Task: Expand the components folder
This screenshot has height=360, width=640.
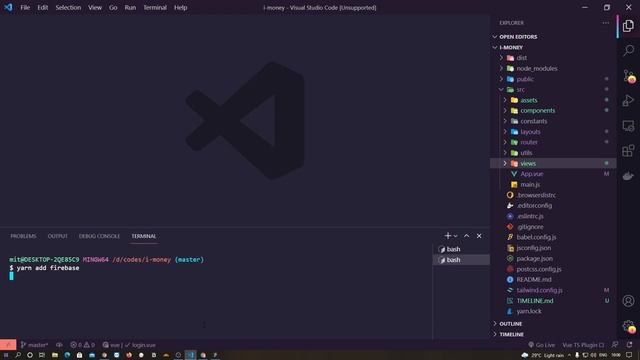Action: (553, 111)
